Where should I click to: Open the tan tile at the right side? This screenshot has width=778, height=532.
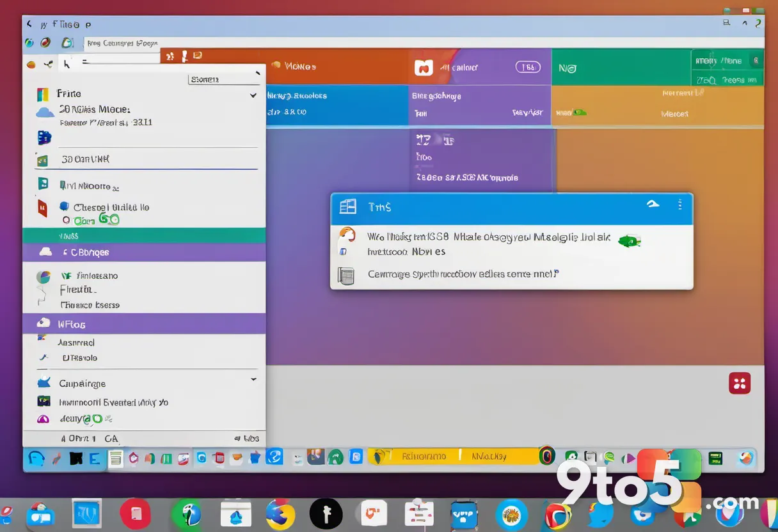pos(658,105)
